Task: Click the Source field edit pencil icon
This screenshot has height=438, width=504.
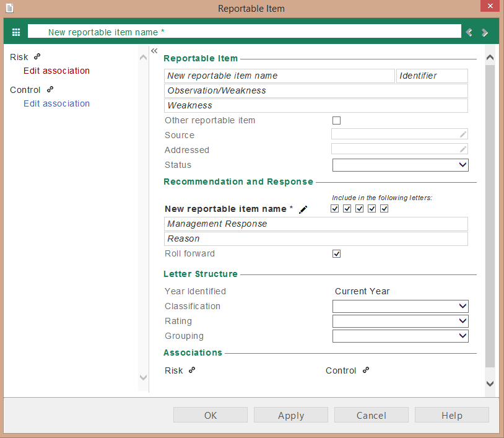Action: 463,134
